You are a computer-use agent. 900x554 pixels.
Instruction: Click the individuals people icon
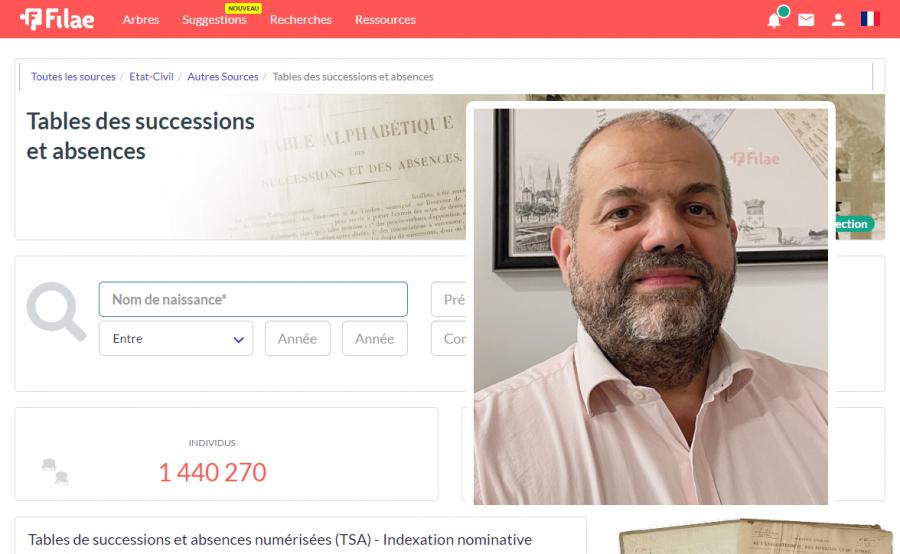[55, 472]
